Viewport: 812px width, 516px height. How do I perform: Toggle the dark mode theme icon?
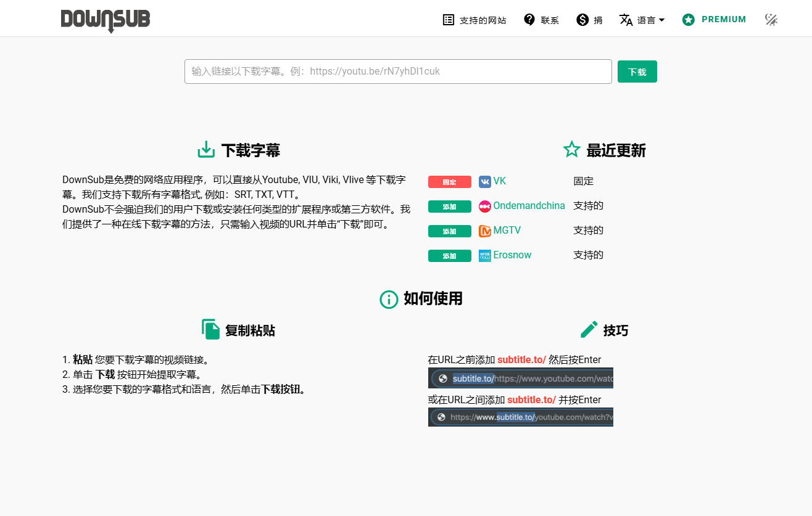[771, 20]
